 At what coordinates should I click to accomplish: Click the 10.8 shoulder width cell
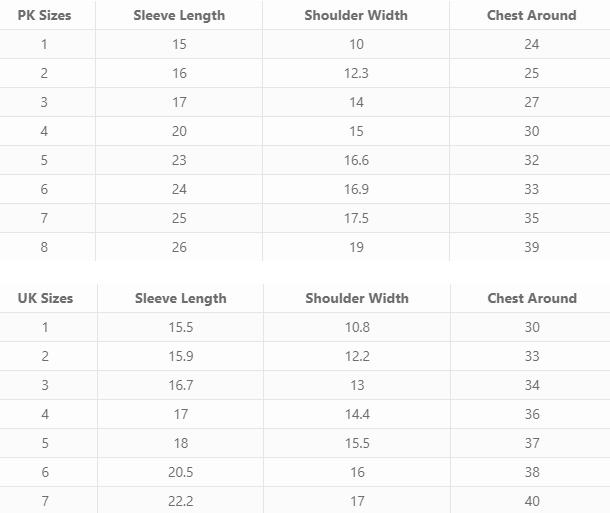point(357,327)
